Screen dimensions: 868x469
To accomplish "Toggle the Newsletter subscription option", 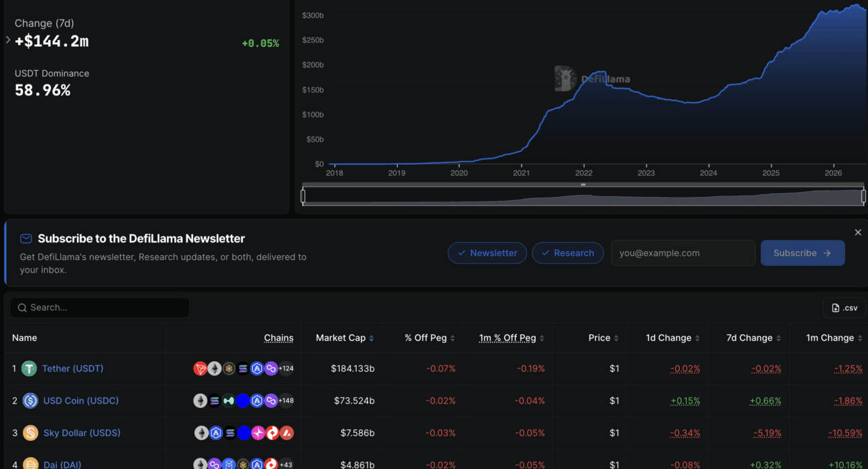I will (487, 253).
